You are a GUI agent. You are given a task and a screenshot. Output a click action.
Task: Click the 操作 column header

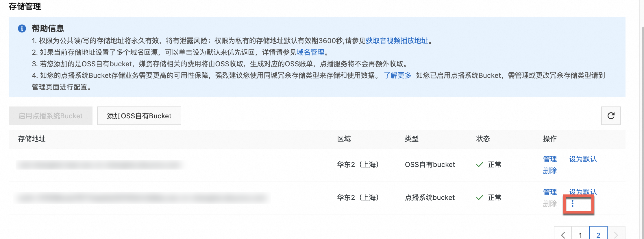coord(550,139)
